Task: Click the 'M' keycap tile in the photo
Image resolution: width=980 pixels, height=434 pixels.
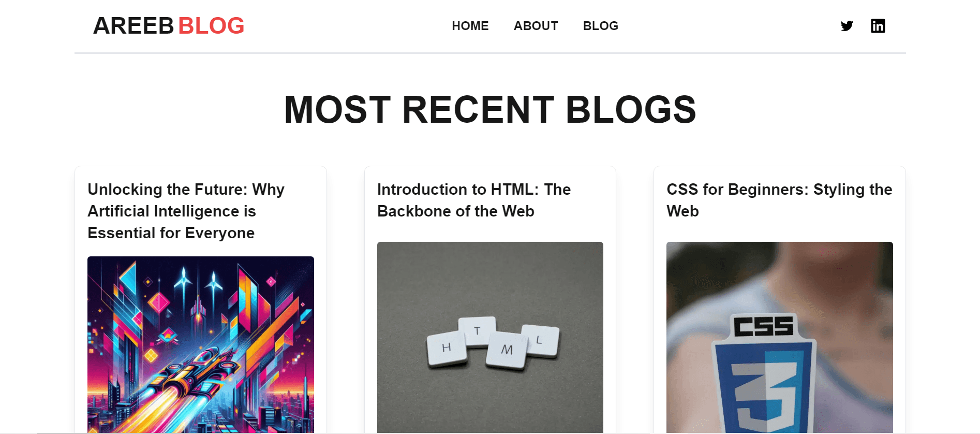Action: [x=507, y=350]
